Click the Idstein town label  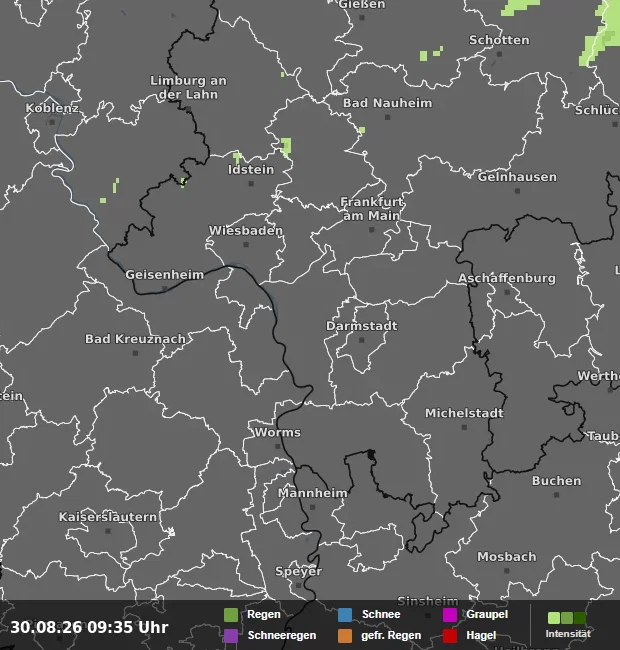tap(251, 170)
